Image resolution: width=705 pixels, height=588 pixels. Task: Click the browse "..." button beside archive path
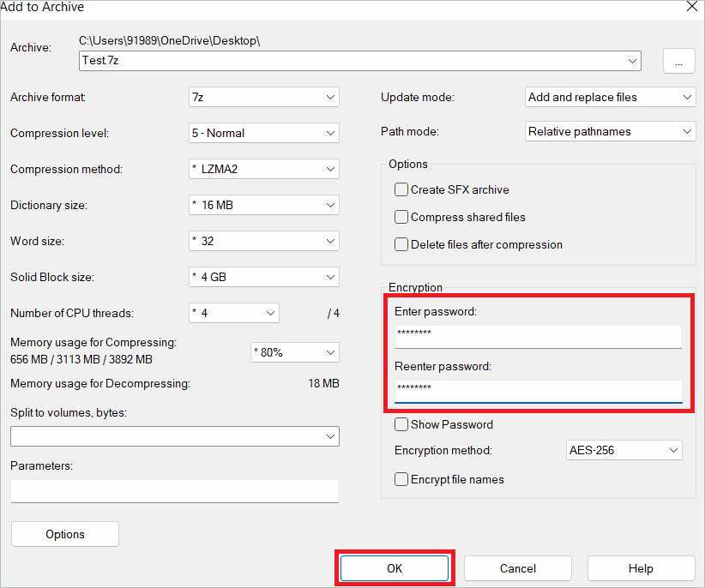(x=678, y=62)
